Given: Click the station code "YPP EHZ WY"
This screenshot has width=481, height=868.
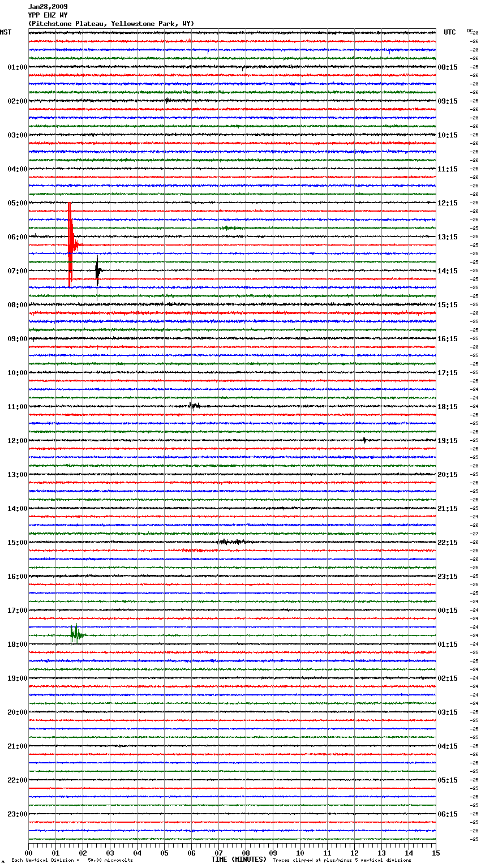Looking at the screenshot, I should point(48,15).
